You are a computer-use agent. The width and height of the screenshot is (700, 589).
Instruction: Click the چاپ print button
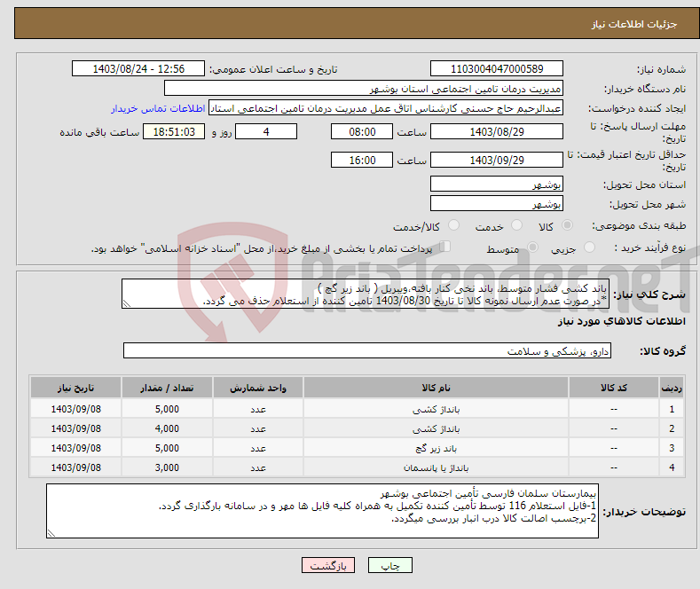pos(390,565)
